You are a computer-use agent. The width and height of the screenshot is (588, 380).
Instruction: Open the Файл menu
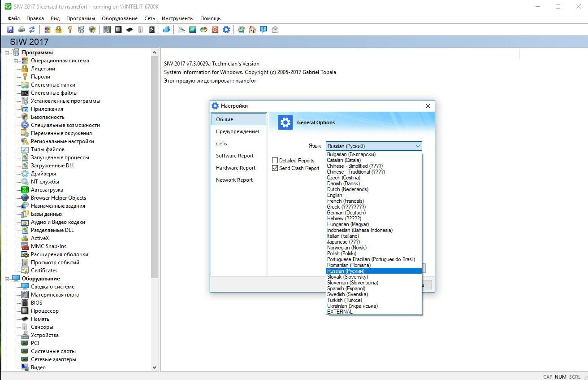click(x=13, y=18)
